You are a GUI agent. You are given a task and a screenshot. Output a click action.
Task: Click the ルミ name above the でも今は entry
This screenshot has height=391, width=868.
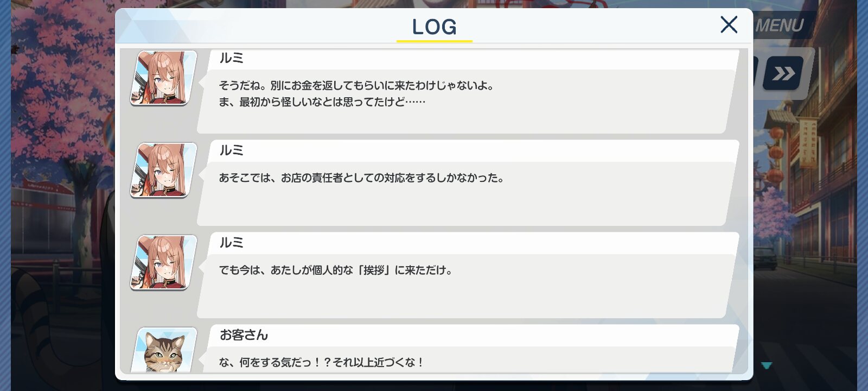231,243
